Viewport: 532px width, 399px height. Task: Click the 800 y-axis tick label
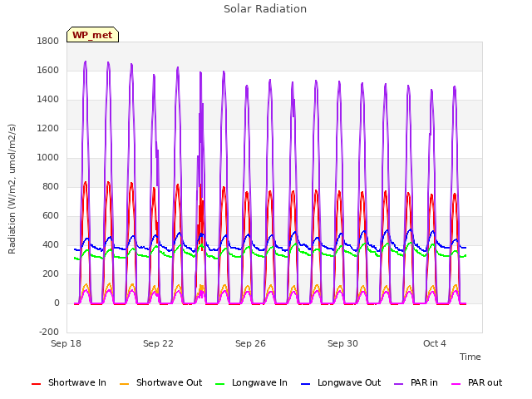pos(51,186)
